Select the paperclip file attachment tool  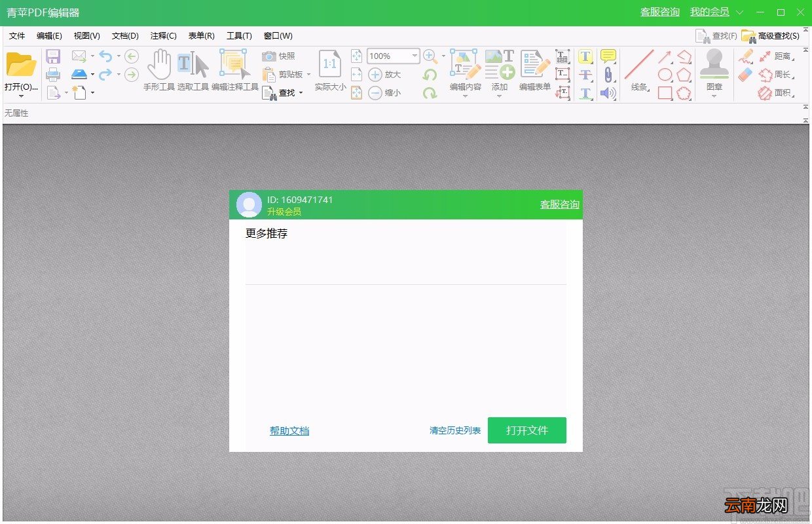608,75
